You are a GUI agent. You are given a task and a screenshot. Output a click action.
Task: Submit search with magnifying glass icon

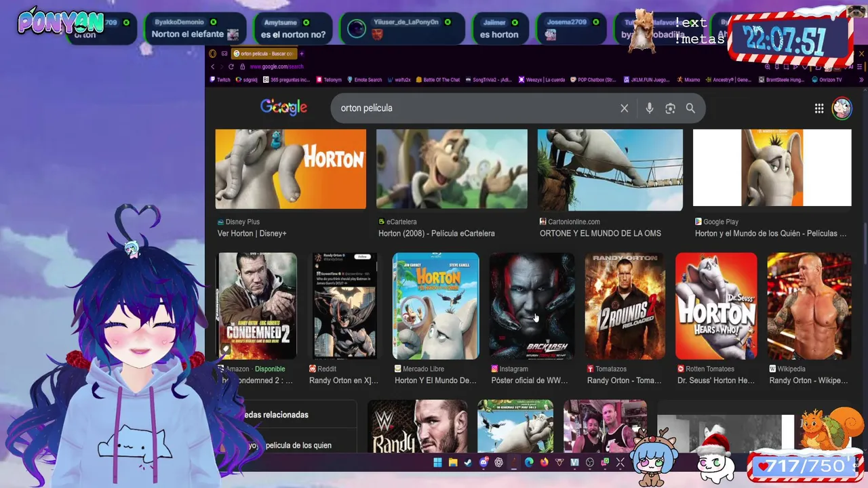point(690,108)
